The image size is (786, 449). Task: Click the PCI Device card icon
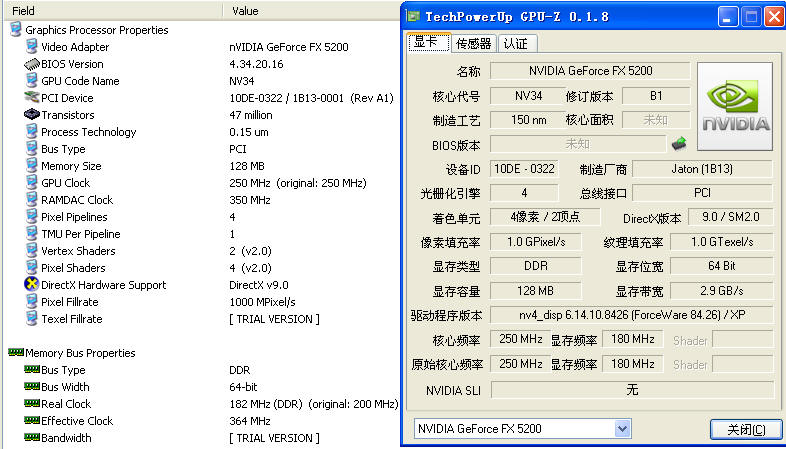32,97
